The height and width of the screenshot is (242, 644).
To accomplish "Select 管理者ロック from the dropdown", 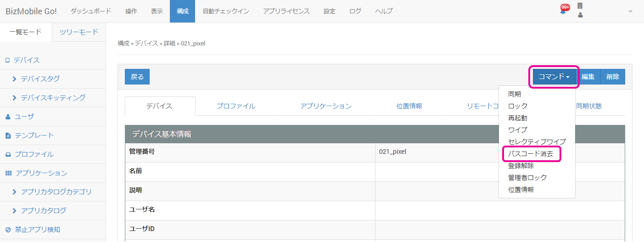I will (527, 178).
